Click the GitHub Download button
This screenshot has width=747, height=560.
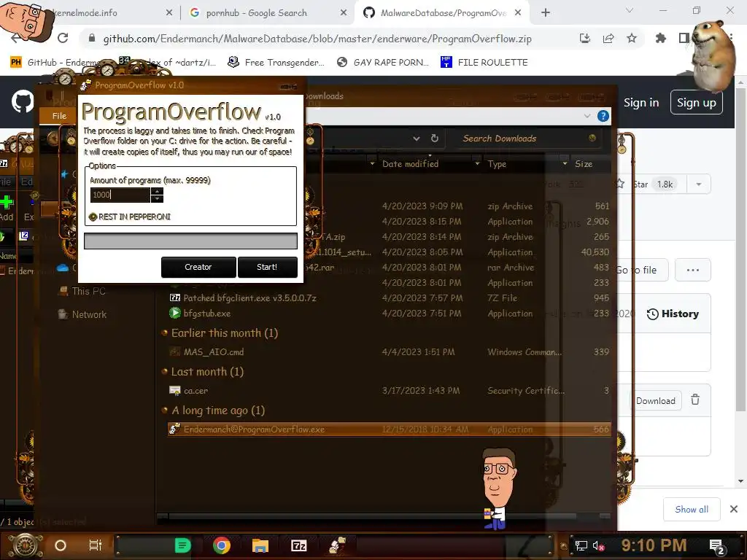pos(656,401)
